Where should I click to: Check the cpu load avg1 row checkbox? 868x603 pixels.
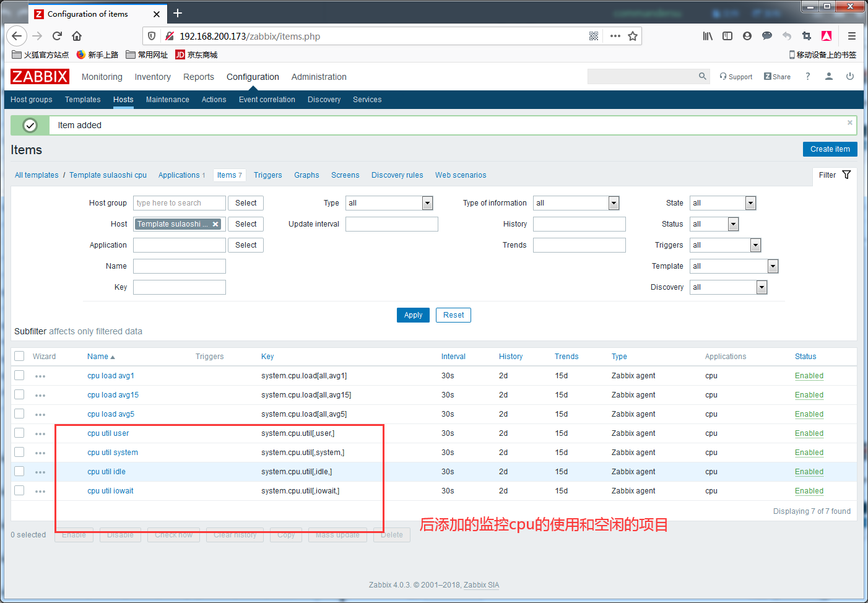tap(19, 375)
